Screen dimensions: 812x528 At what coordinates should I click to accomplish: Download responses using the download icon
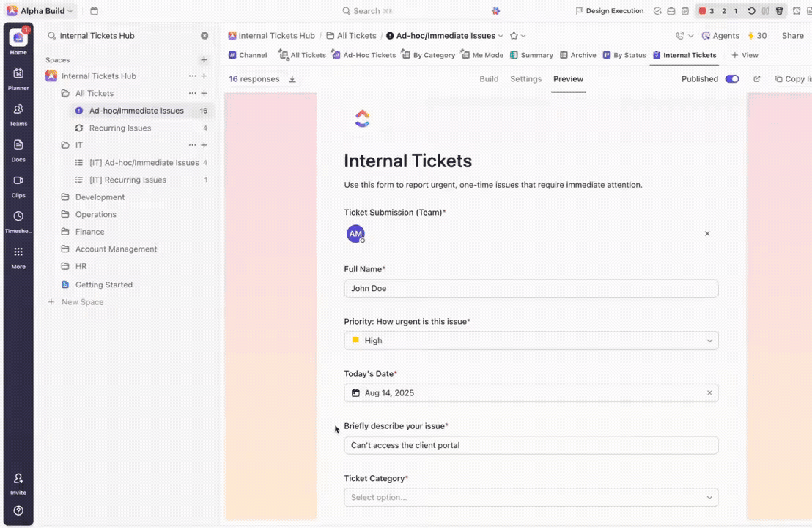pos(292,79)
